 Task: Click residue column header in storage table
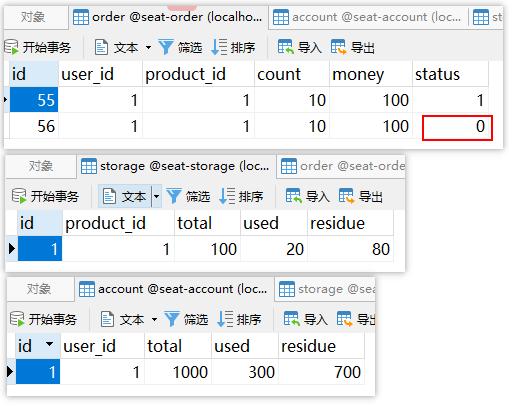350,223
